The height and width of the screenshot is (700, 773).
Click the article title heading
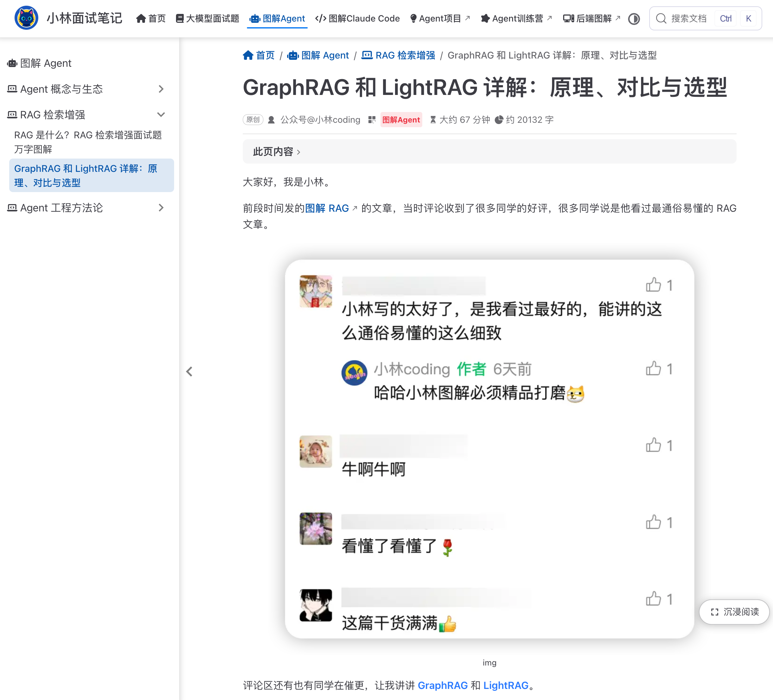click(485, 87)
